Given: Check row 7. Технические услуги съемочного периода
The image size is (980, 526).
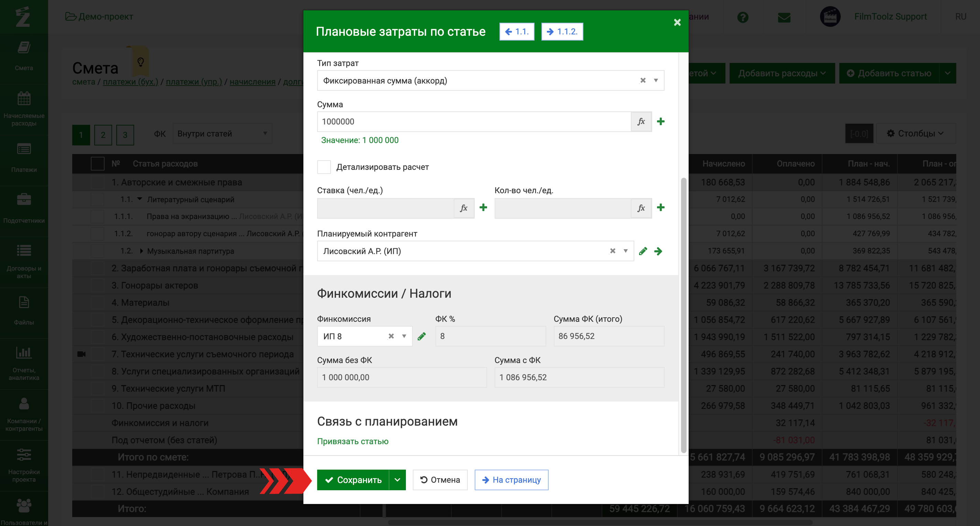Looking at the screenshot, I should tap(97, 354).
